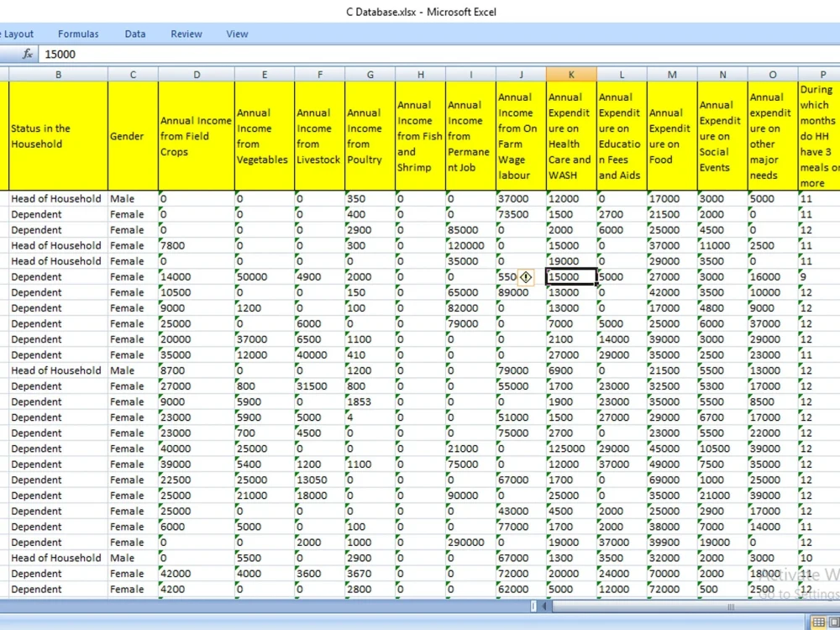Image resolution: width=840 pixels, height=630 pixels.
Task: Select column E header
Action: click(264, 75)
